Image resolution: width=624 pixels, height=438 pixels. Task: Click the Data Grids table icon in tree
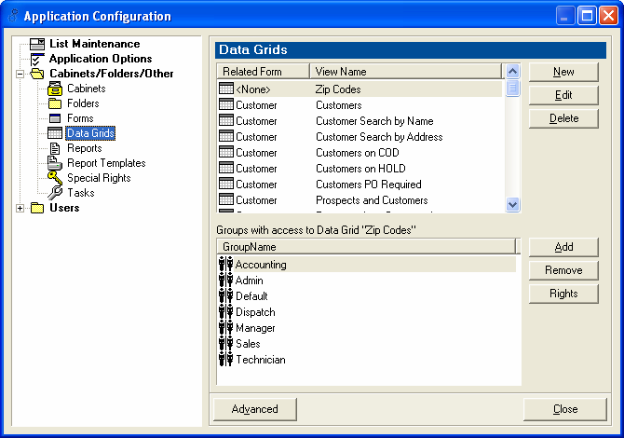(55, 133)
